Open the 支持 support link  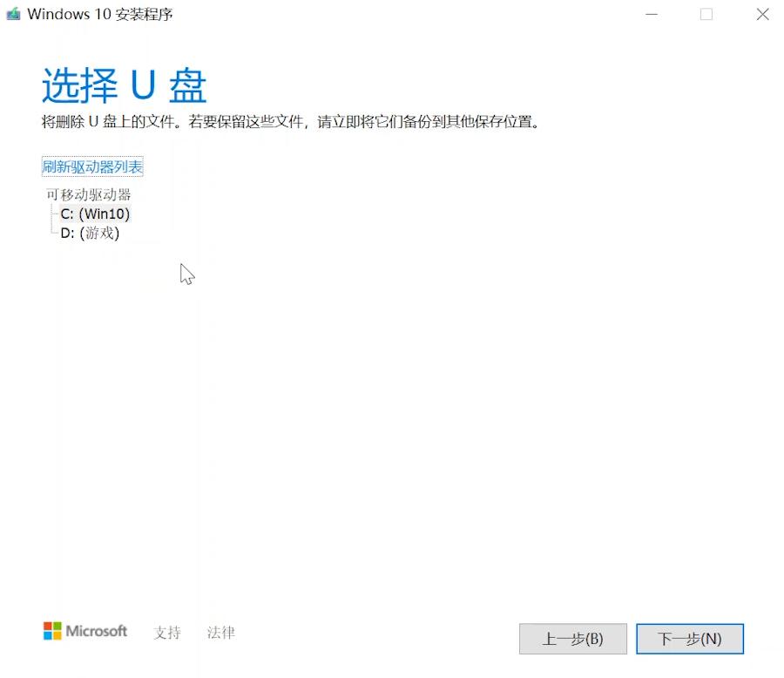tap(166, 634)
